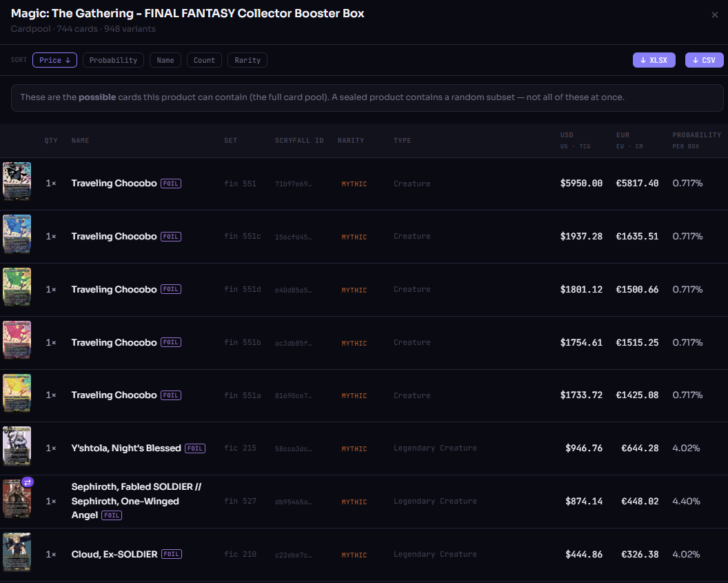Click the €1500.66 EUR price
Screen dimensions: 728x583
tap(637, 289)
